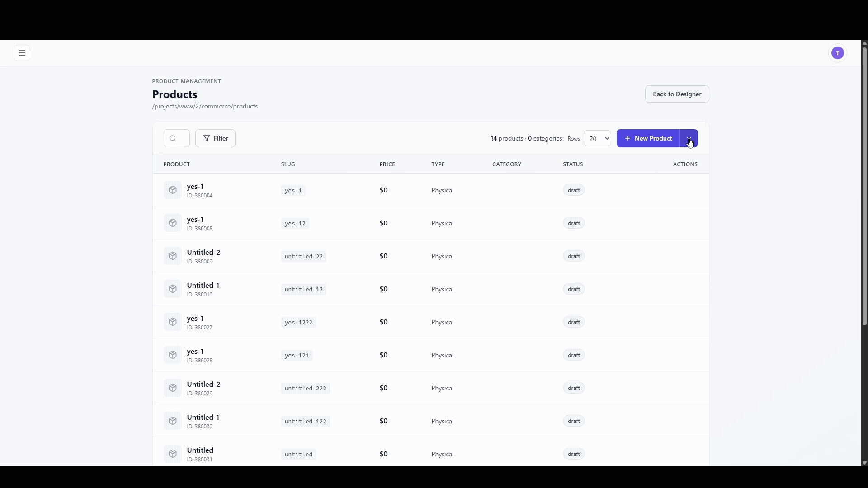
Task: Toggle the draft status badge on yes-12 row
Action: (573, 223)
